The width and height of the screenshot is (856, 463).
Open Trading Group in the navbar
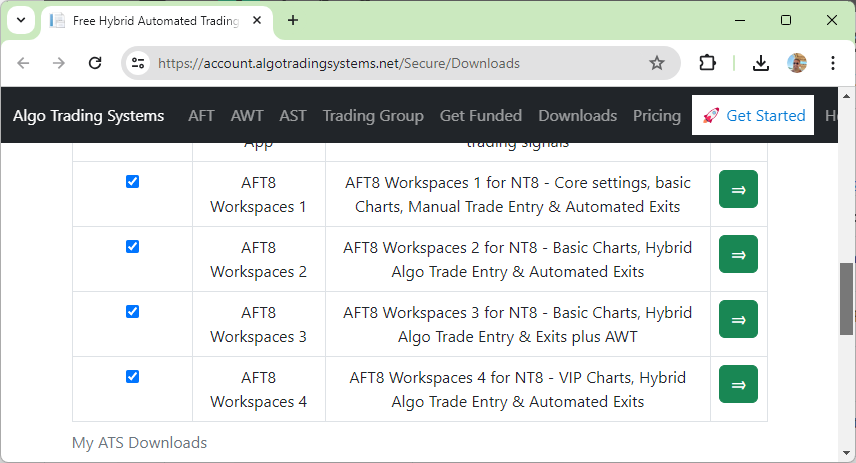click(x=373, y=116)
